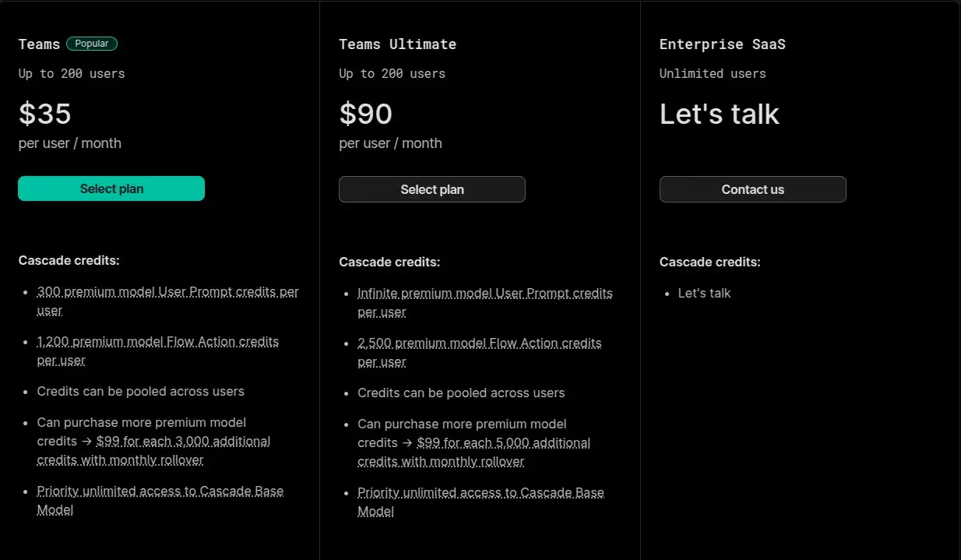Viewport: 961px width, 560px height.
Task: Click Infinite premium model User Prompt credits text
Action: point(484,294)
